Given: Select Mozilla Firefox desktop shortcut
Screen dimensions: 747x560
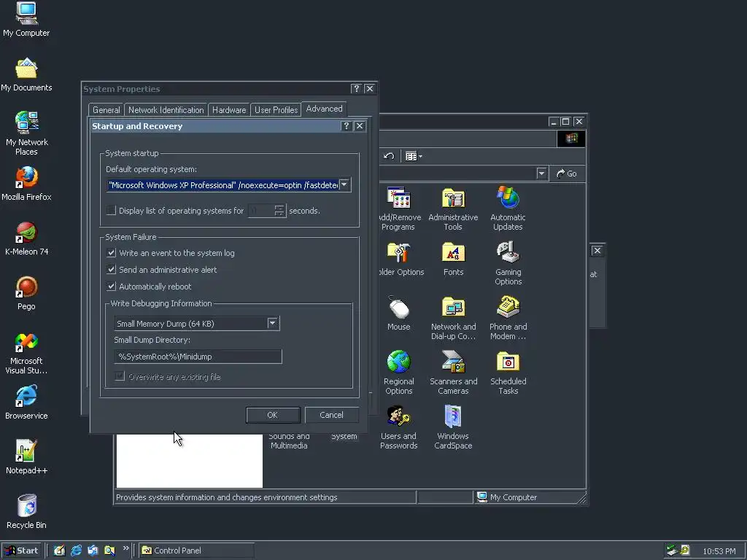Looking at the screenshot, I should point(26,184).
